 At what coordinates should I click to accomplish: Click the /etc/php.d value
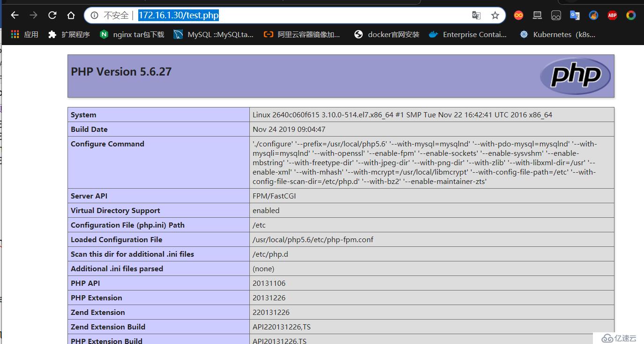click(270, 254)
